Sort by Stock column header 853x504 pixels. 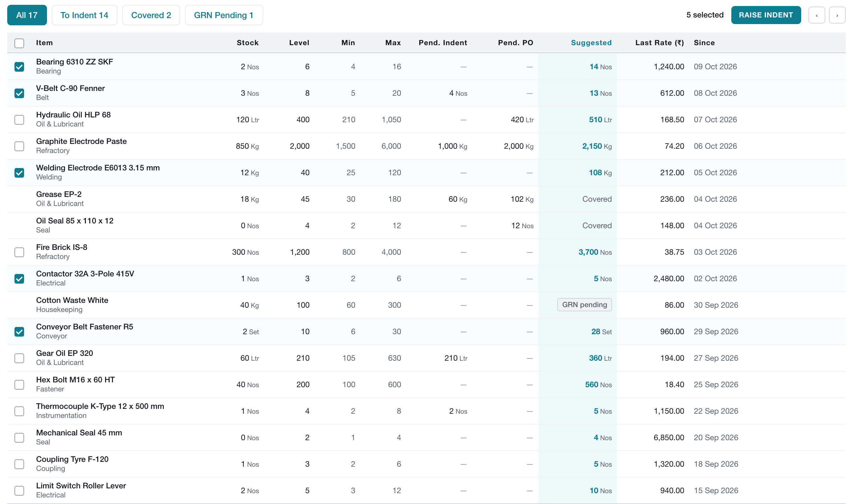point(248,43)
